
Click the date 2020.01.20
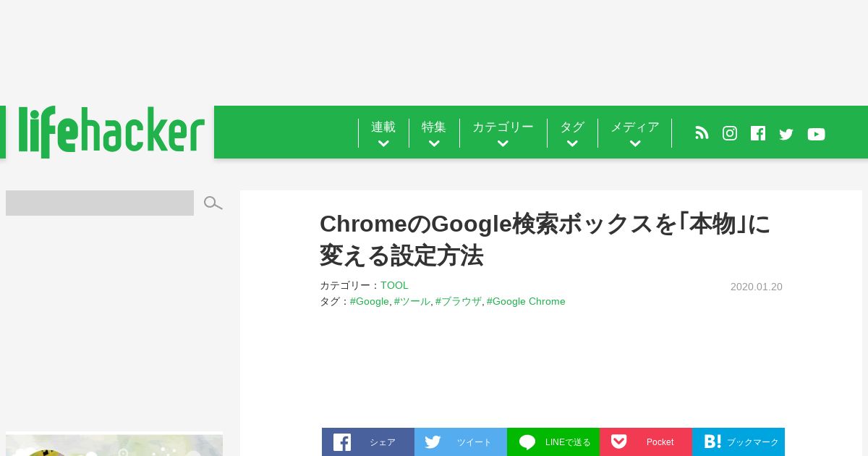pyautogui.click(x=757, y=287)
